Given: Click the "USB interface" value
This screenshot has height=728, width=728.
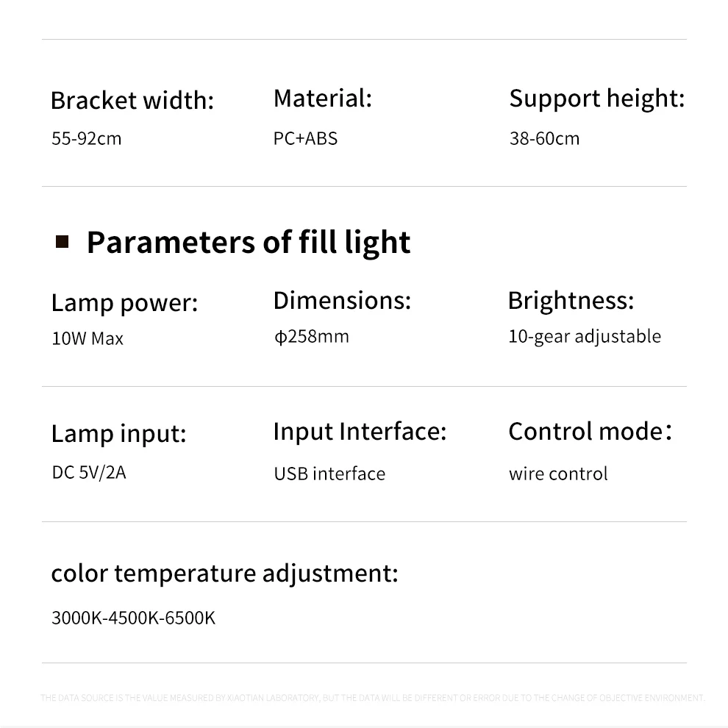Looking at the screenshot, I should [x=329, y=474].
